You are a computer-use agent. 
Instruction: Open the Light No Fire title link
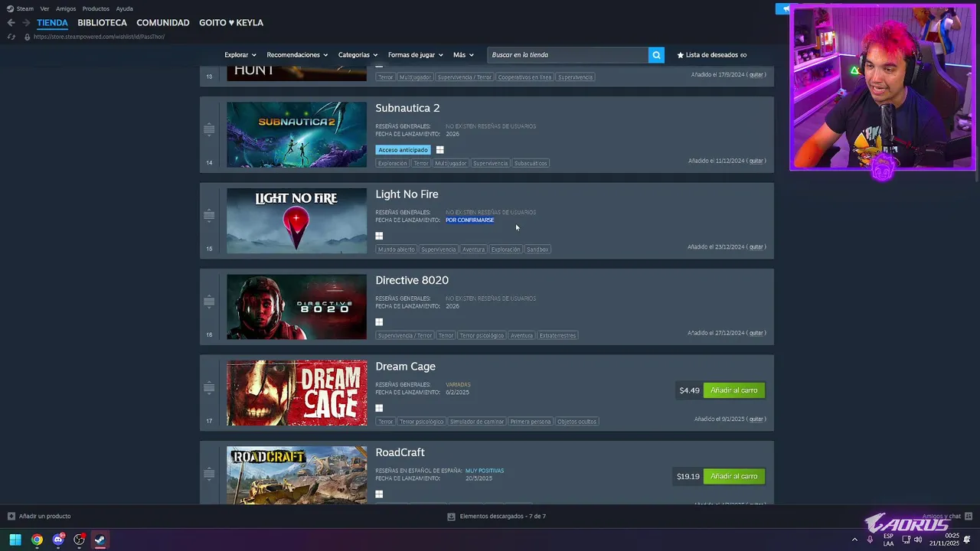tap(407, 194)
